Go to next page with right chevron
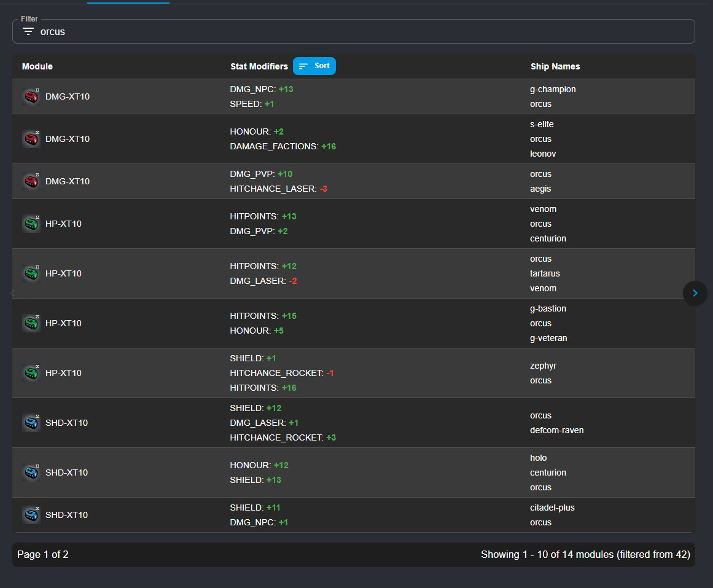 pos(695,293)
